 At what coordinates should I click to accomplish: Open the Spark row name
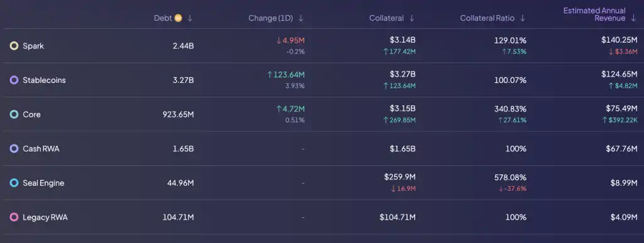pyautogui.click(x=33, y=46)
